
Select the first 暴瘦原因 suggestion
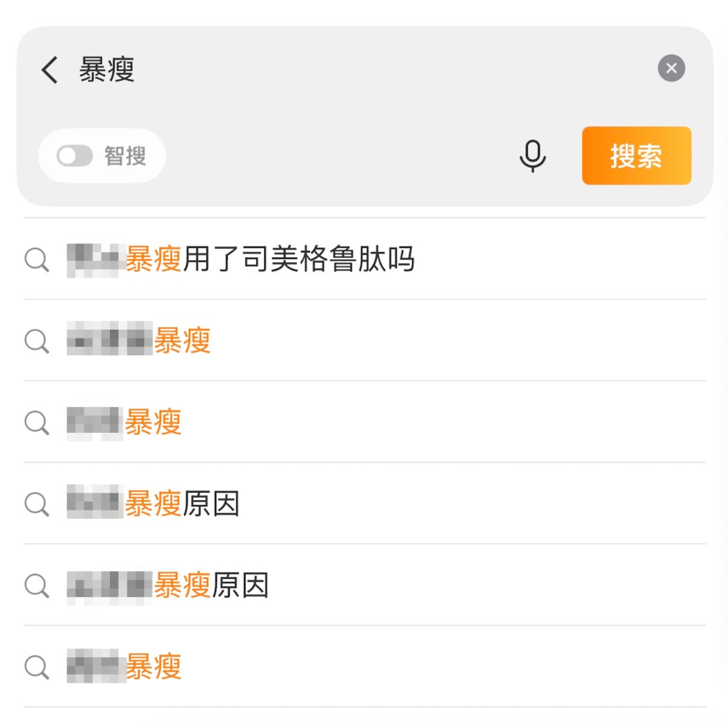pyautogui.click(x=182, y=504)
